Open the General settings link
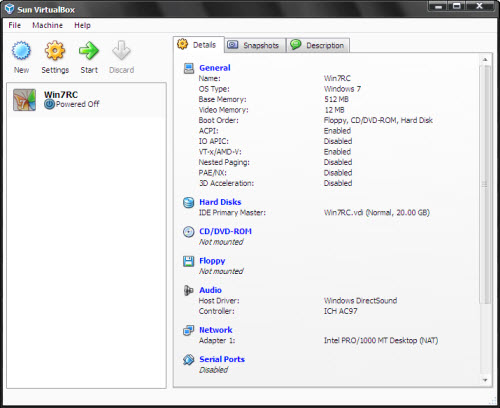Image resolution: width=500 pixels, height=408 pixels. pos(215,68)
